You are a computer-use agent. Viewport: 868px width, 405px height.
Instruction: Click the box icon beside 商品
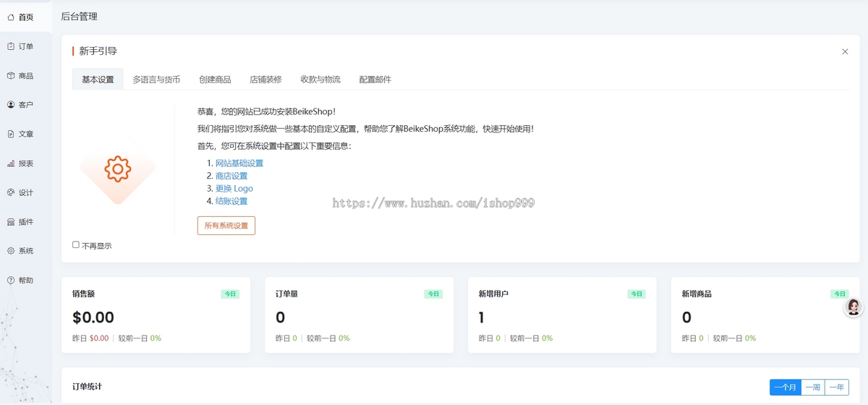coord(11,75)
